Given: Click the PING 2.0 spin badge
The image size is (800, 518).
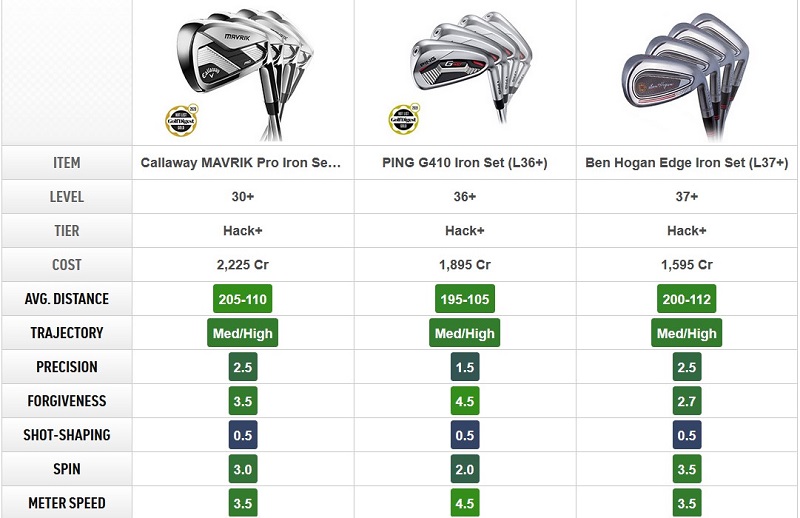Looking at the screenshot, I should [465, 469].
